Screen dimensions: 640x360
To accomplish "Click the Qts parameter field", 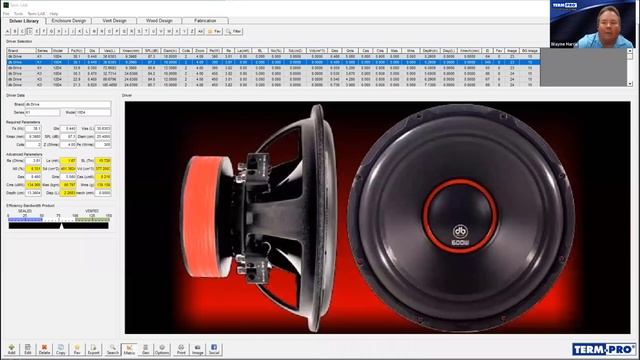I will (x=68, y=129).
